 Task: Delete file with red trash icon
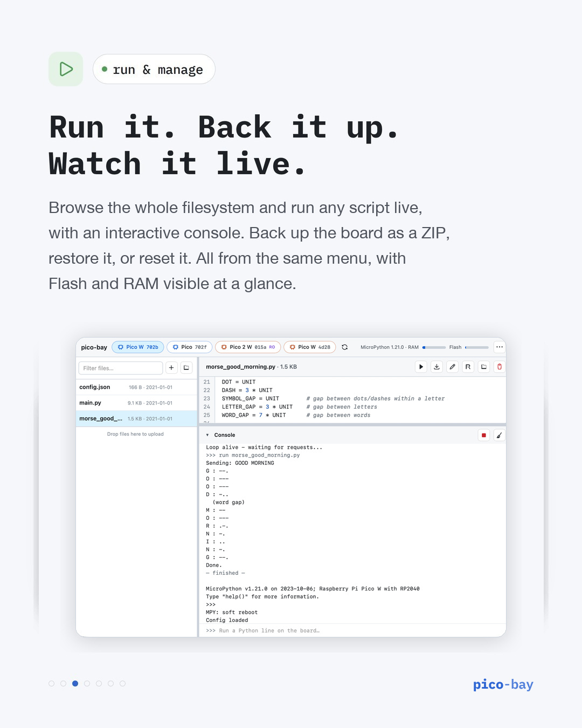(x=499, y=367)
